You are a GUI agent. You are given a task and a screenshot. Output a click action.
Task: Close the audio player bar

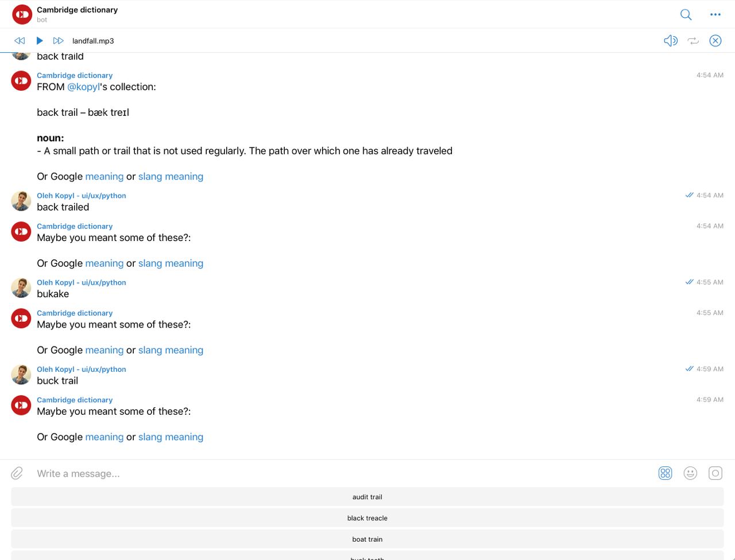(715, 41)
